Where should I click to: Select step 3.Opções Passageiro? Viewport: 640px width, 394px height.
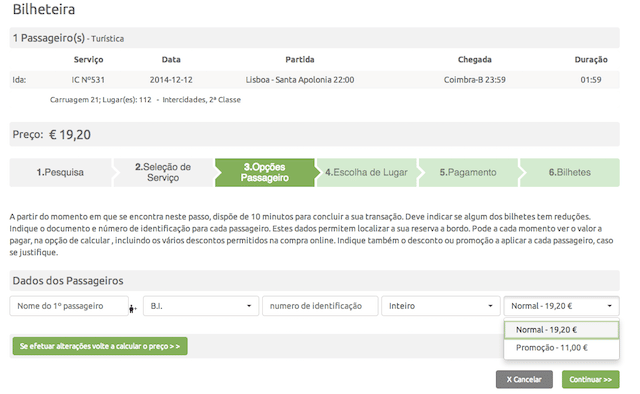pos(264,173)
